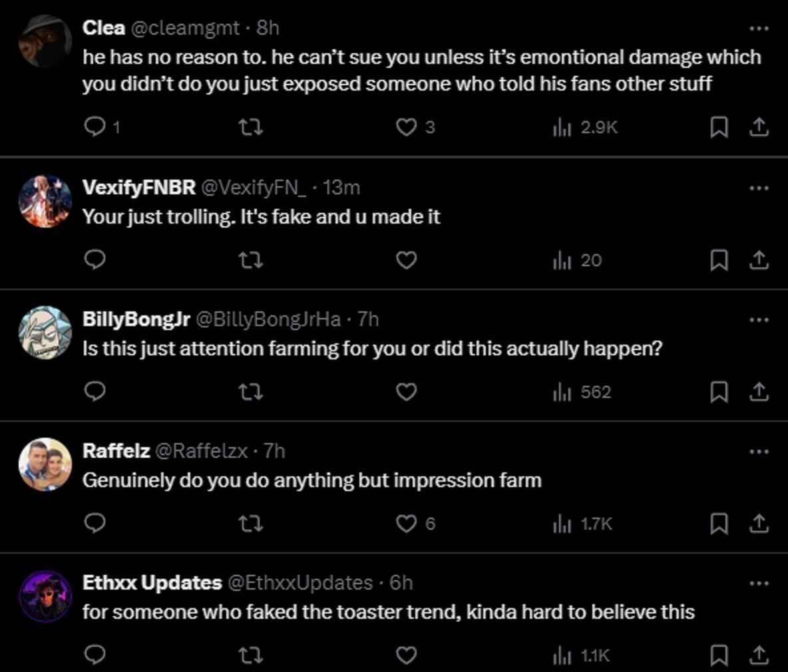Open more options on BillyBongJr's tweet
The height and width of the screenshot is (672, 788).
click(759, 320)
